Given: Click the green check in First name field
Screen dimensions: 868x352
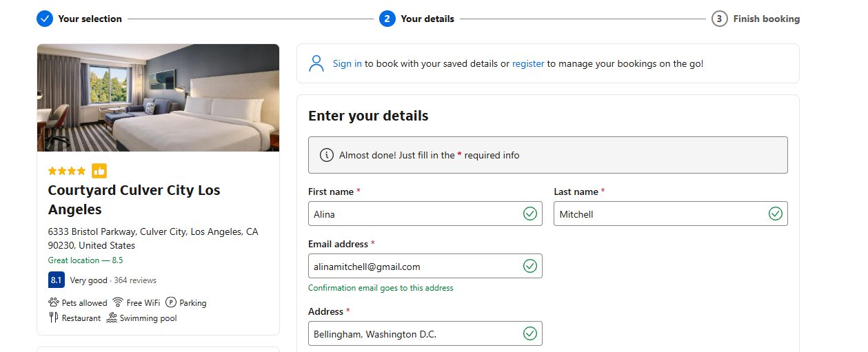Looking at the screenshot, I should [x=529, y=214].
